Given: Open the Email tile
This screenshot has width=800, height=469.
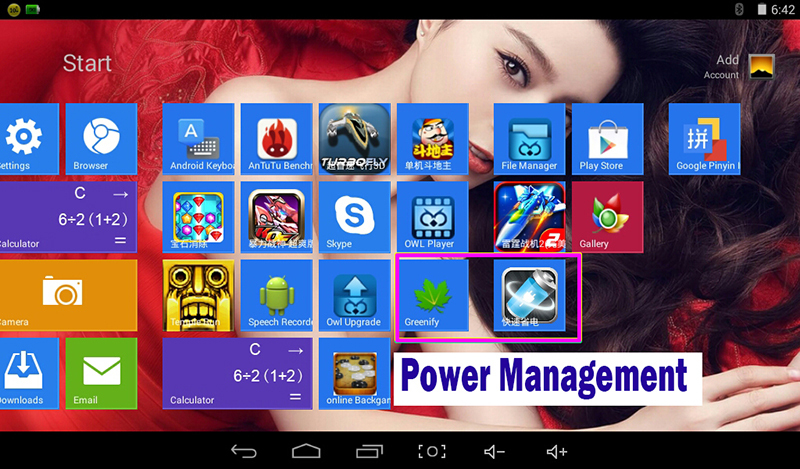Looking at the screenshot, I should click(100, 373).
